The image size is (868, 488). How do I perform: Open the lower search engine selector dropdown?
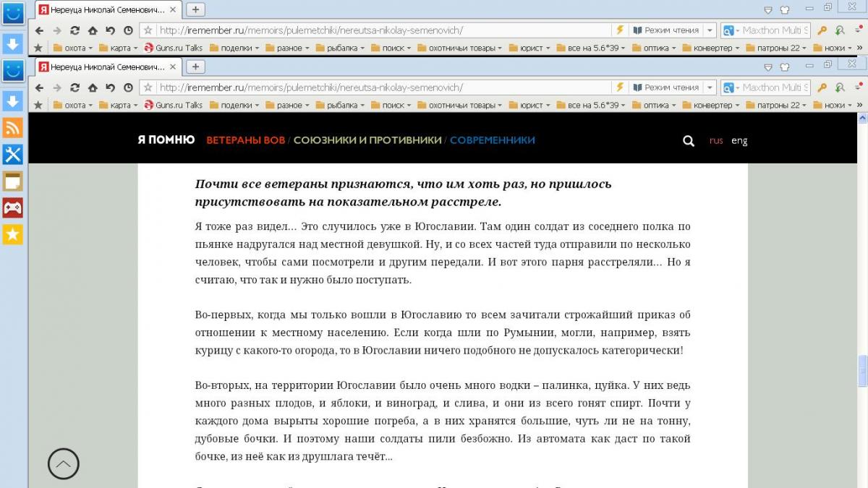[731, 87]
